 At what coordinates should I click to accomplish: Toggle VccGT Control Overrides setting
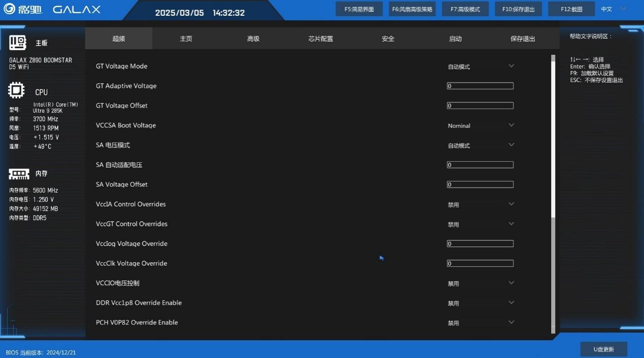pos(481,224)
